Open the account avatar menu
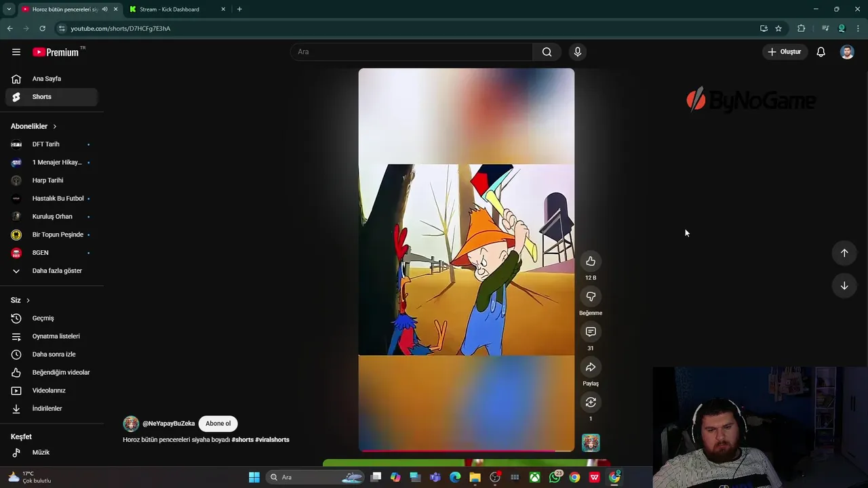This screenshot has height=488, width=868. [x=847, y=52]
